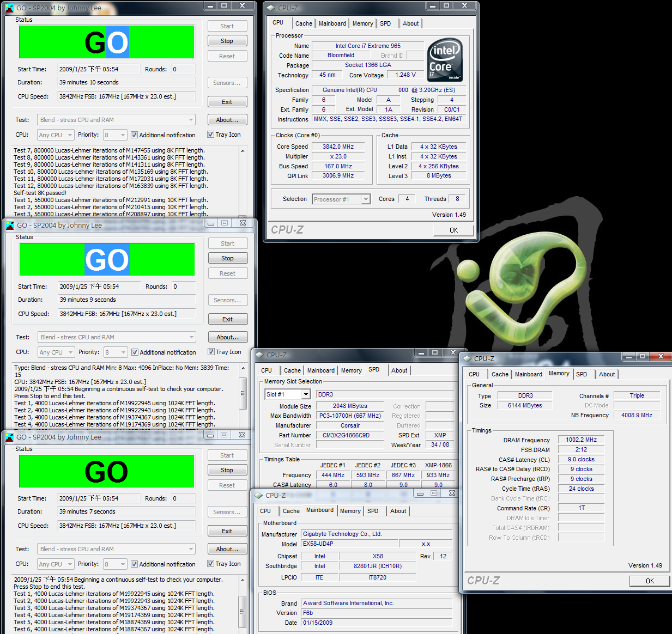Switch to the Cache tab in the top CPU-Z window
672x634 pixels.
[304, 23]
